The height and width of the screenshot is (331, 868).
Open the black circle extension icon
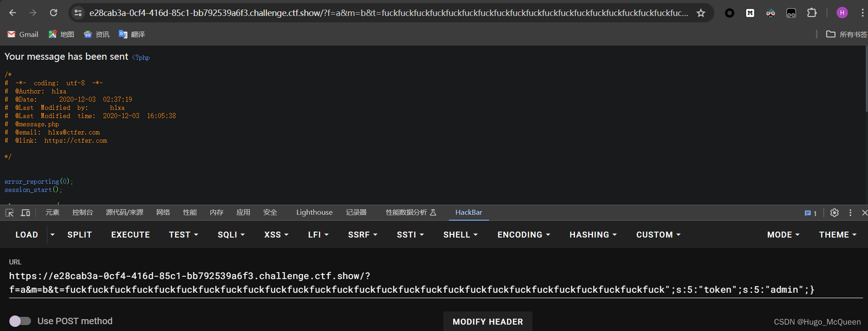pos(729,13)
